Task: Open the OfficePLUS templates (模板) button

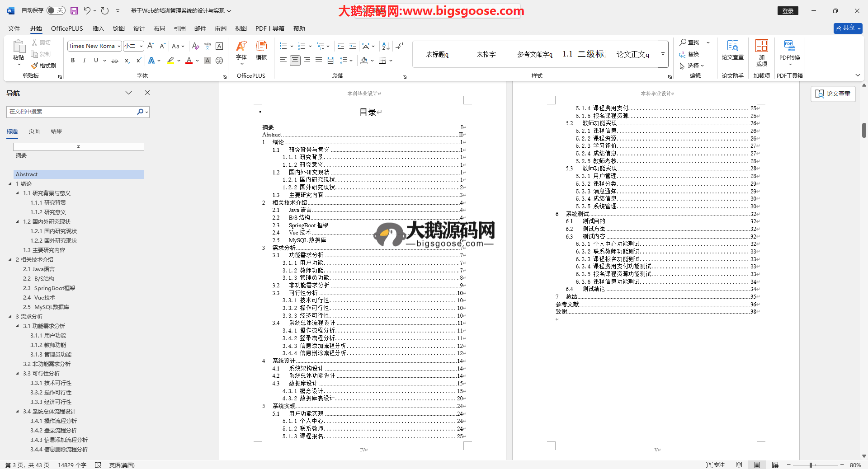Action: [261, 50]
